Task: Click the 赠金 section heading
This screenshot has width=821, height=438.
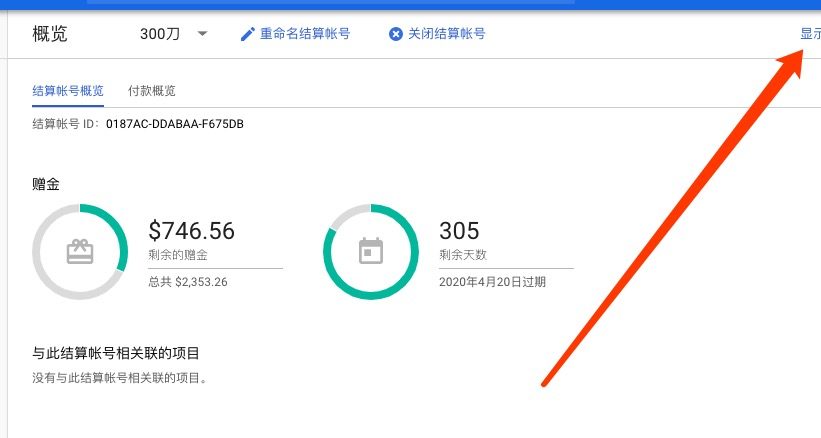Action: (x=46, y=184)
